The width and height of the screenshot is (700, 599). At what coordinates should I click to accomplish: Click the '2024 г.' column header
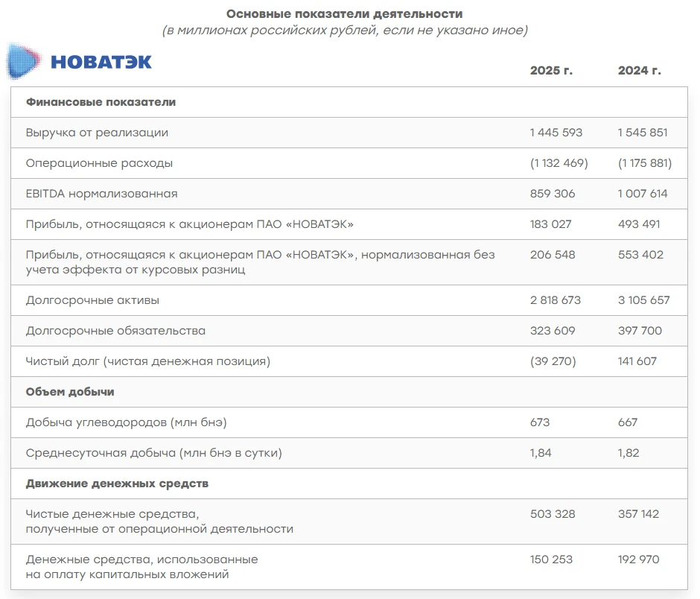click(639, 71)
